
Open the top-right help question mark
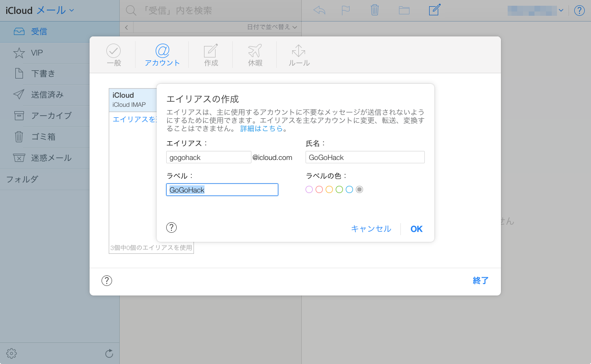pyautogui.click(x=580, y=11)
